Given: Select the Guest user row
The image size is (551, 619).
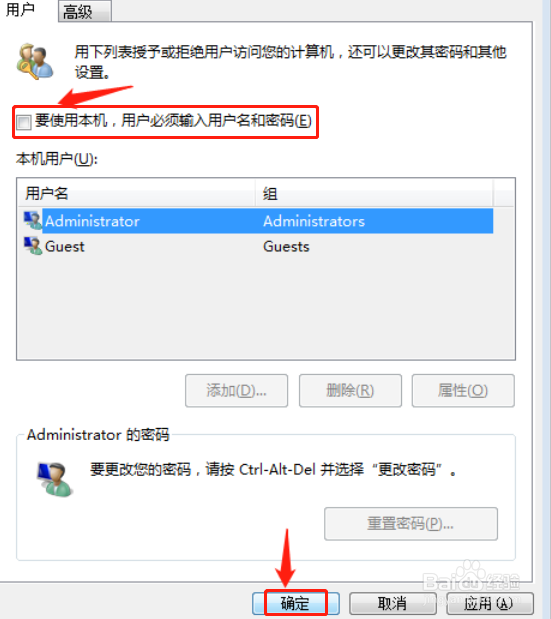Looking at the screenshot, I should [258, 246].
